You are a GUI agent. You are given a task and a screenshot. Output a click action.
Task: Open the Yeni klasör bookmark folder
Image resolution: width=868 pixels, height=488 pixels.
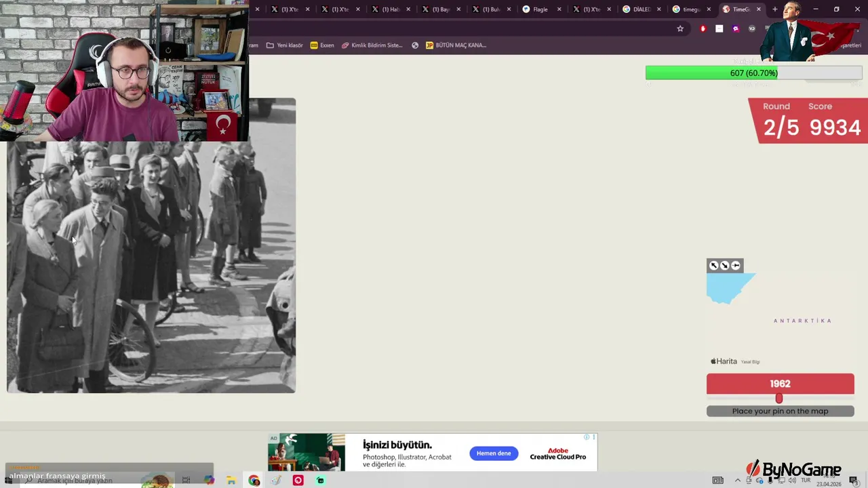tap(284, 45)
